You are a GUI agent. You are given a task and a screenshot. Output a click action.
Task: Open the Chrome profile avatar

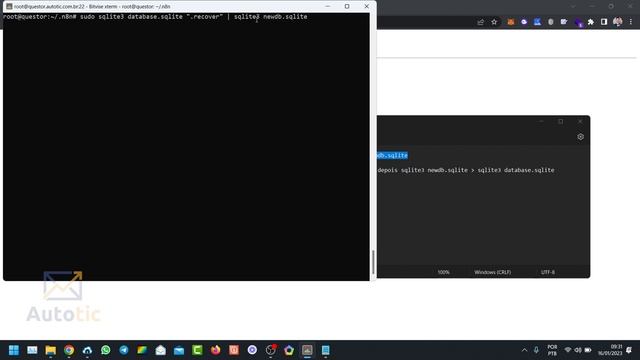[x=618, y=22]
